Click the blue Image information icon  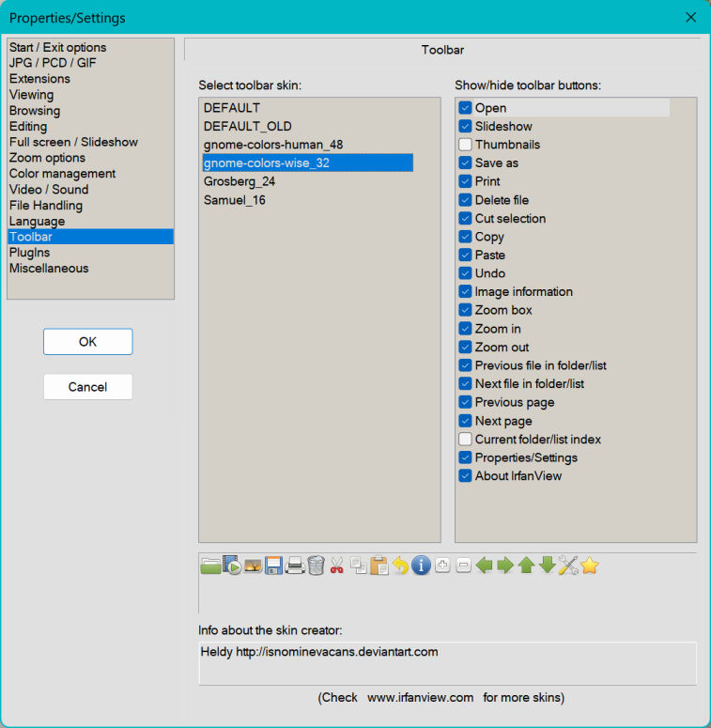pos(421,565)
